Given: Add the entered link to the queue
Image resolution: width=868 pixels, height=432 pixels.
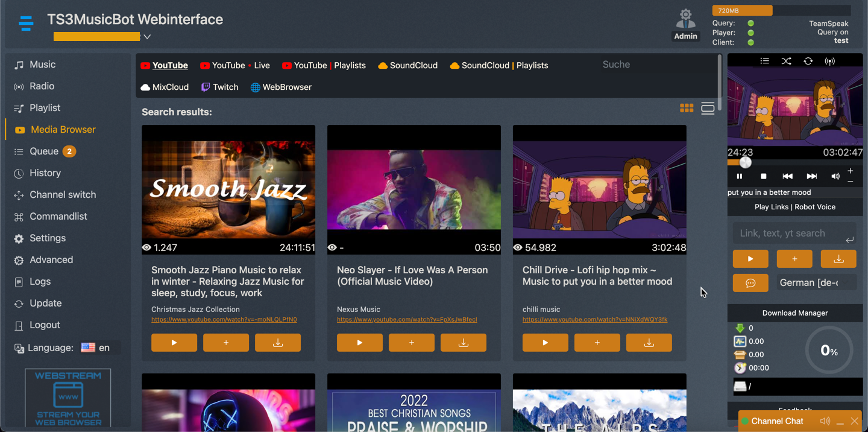Looking at the screenshot, I should point(794,259).
